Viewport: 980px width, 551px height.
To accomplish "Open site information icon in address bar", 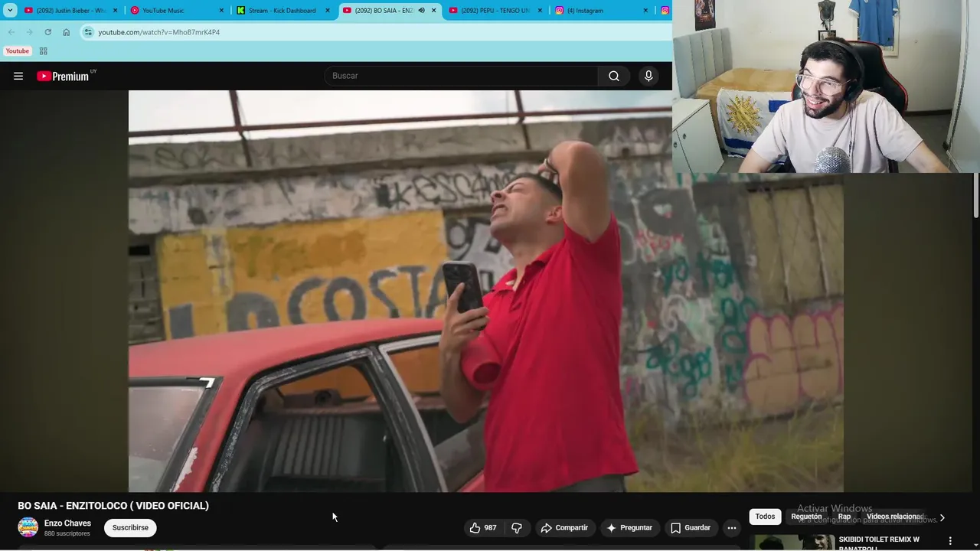I will pos(88,32).
